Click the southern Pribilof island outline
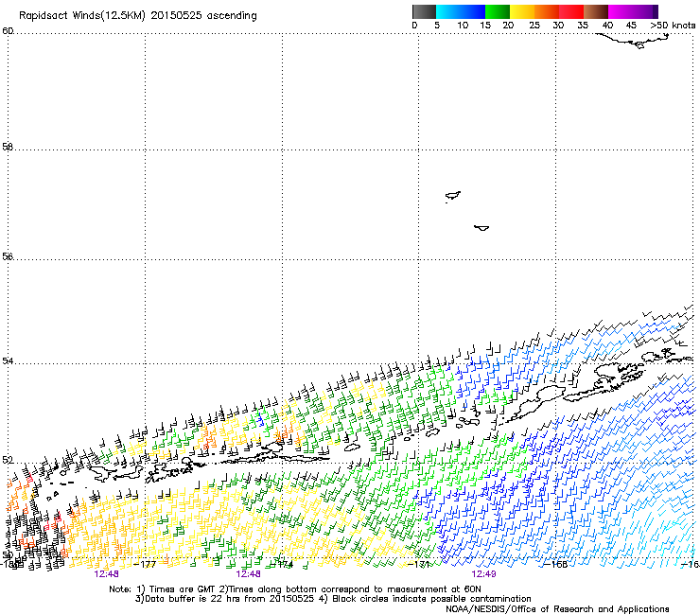The height and width of the screenshot is (615, 700). click(x=481, y=228)
